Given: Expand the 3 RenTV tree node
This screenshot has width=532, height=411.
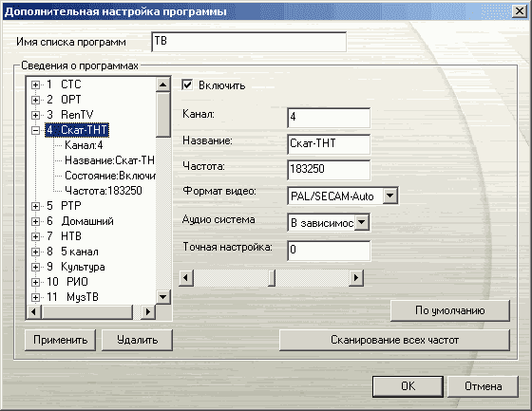Looking at the screenshot, I should [x=35, y=115].
